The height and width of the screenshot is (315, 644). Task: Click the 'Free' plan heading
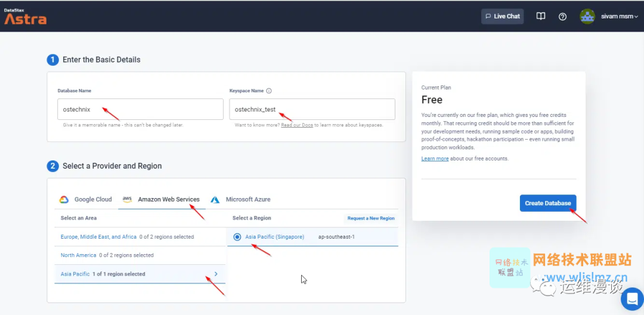[432, 100]
